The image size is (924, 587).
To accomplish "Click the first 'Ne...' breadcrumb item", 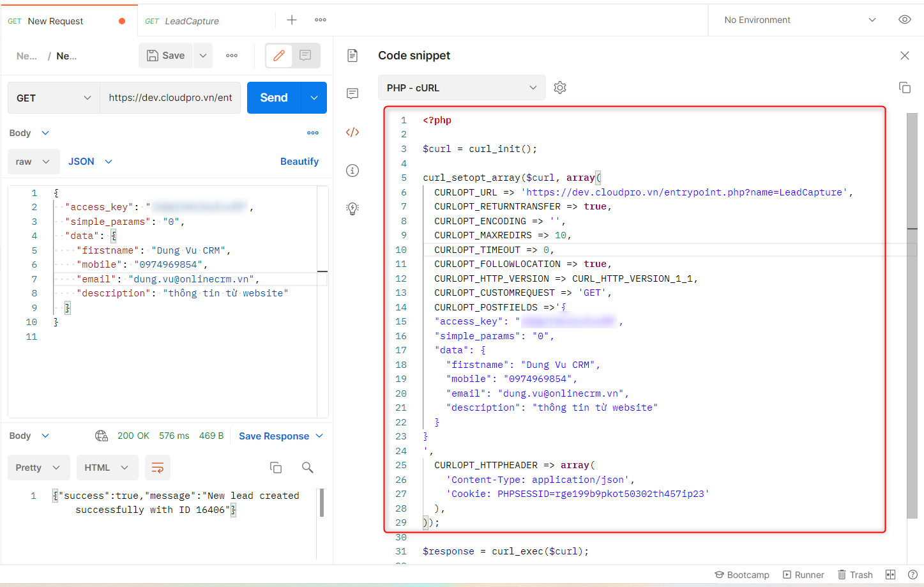I will 27,56.
